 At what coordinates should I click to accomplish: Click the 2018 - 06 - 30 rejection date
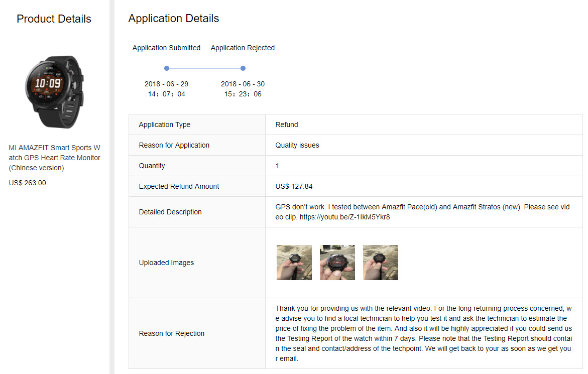243,84
